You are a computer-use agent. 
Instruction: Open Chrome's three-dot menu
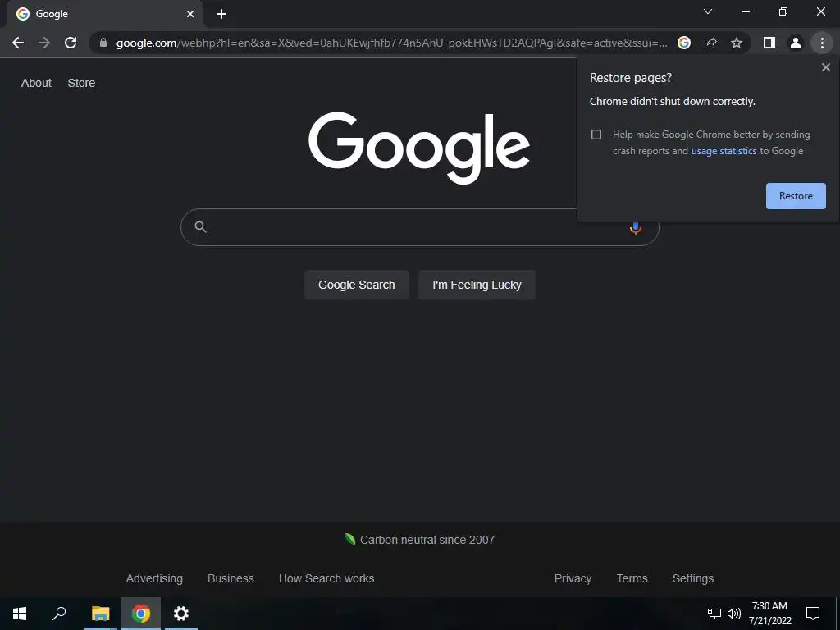pos(822,43)
